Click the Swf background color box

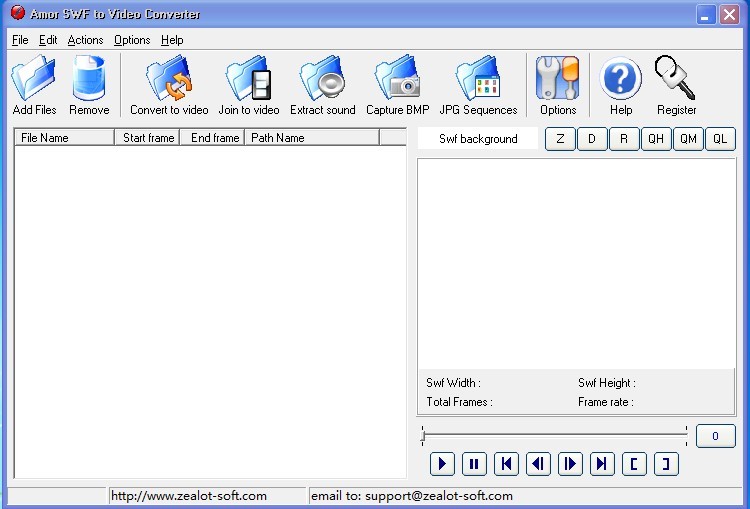tap(478, 139)
